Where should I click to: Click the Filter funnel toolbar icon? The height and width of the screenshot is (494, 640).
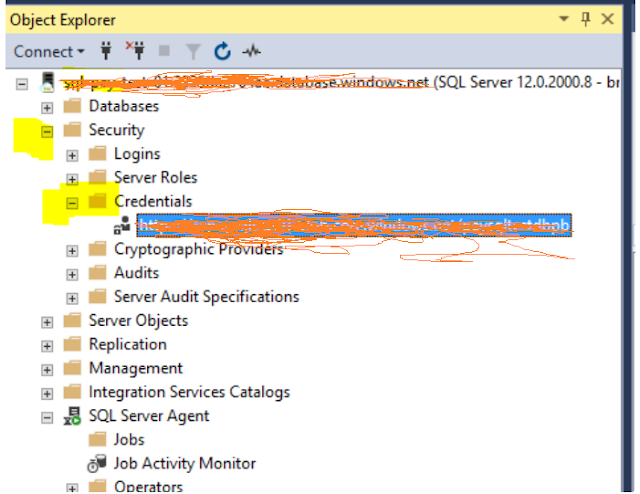(x=193, y=52)
